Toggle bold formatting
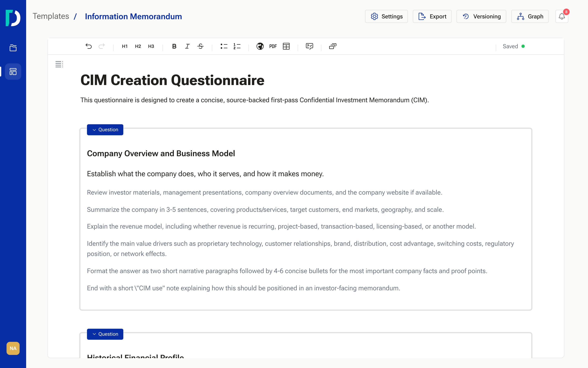588x368 pixels. pyautogui.click(x=174, y=46)
